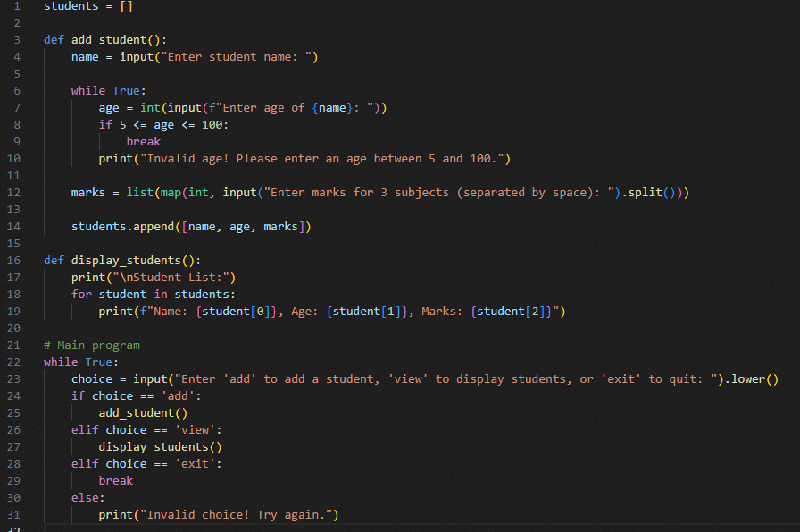Select the break keyword on line 9
This screenshot has width=800, height=532.
point(143,142)
